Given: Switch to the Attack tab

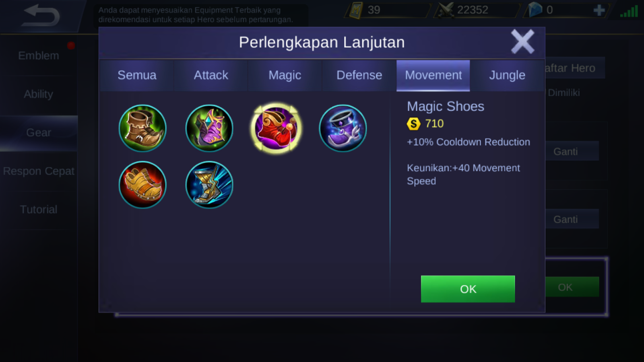Looking at the screenshot, I should click(211, 75).
